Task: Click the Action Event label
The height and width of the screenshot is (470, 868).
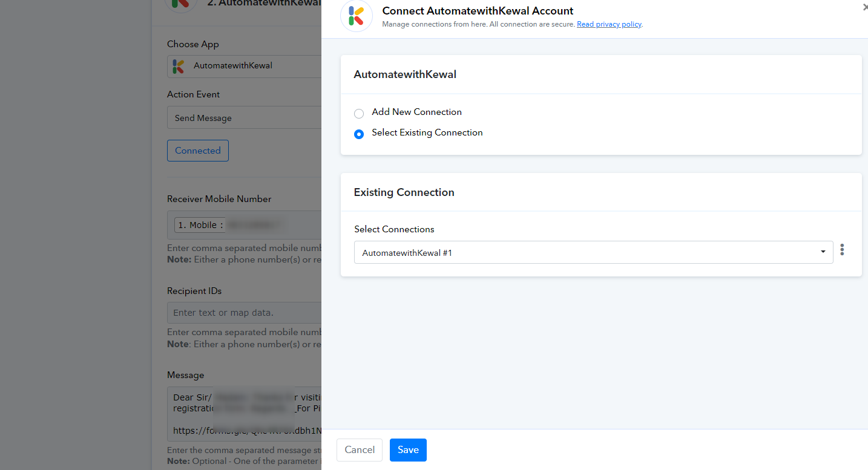Action: tap(194, 94)
